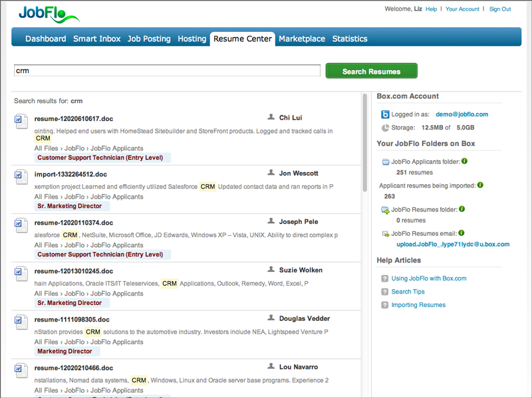Open file resume-1111098305.doc
532x398 pixels.
click(72, 320)
